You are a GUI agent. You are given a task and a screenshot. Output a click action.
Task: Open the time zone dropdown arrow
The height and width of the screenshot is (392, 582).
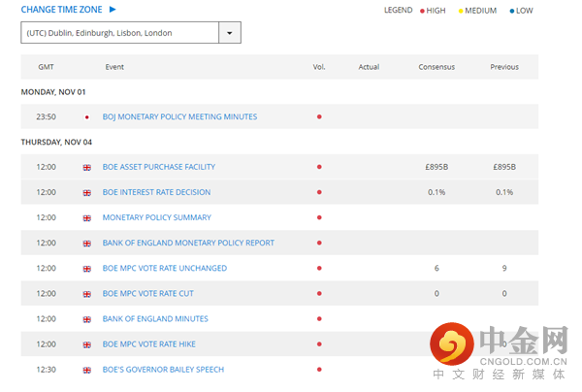pyautogui.click(x=230, y=33)
